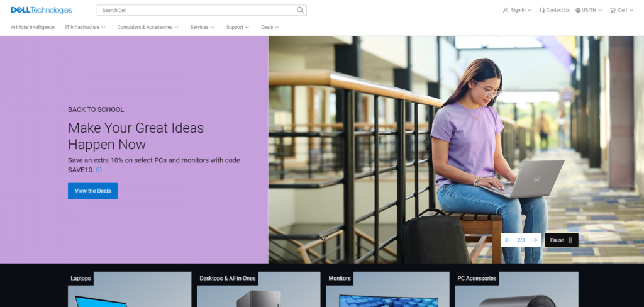Expand Computers & Accessories menu
Image resolution: width=644 pixels, height=307 pixels.
coord(147,27)
